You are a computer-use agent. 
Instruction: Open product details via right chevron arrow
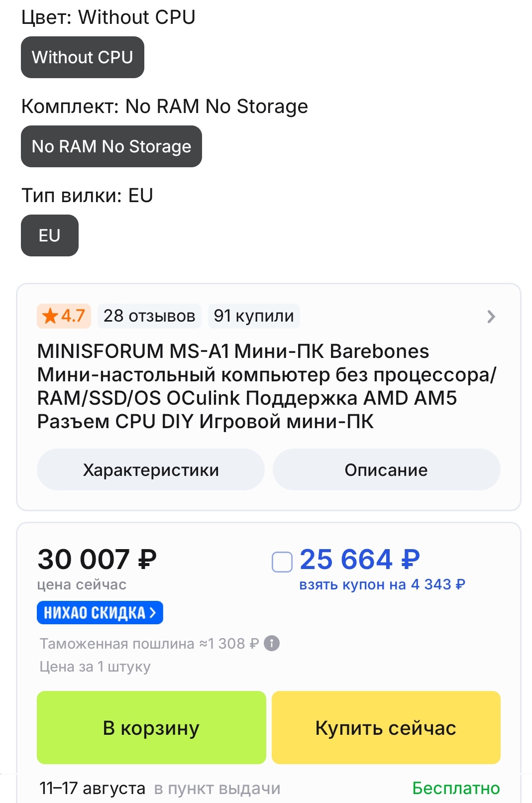pyautogui.click(x=491, y=317)
